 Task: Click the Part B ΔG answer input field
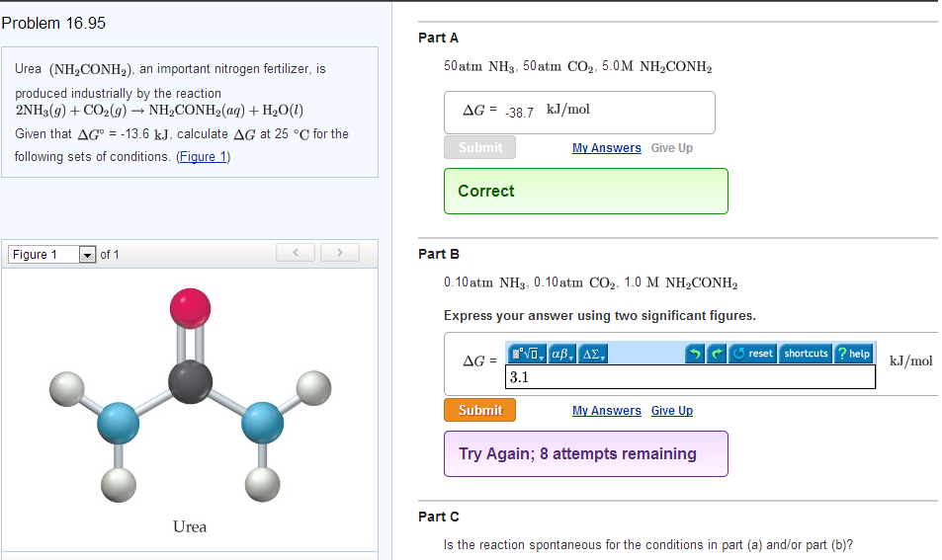[690, 377]
